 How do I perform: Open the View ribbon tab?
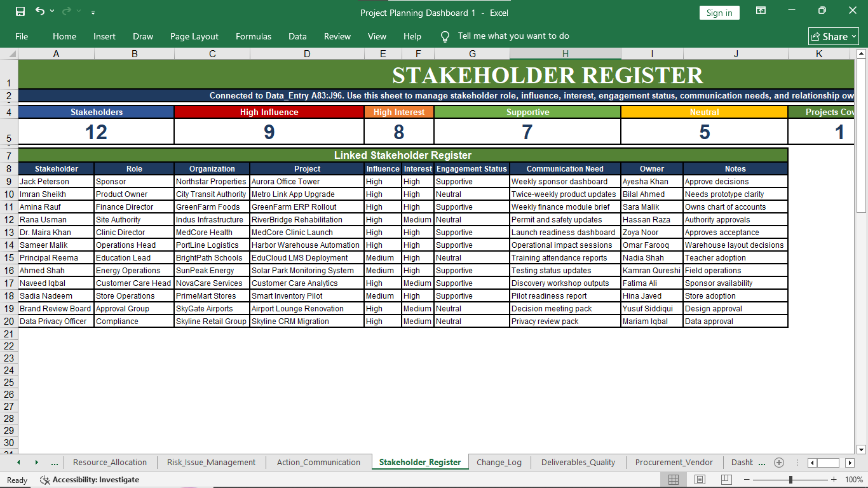coord(377,36)
